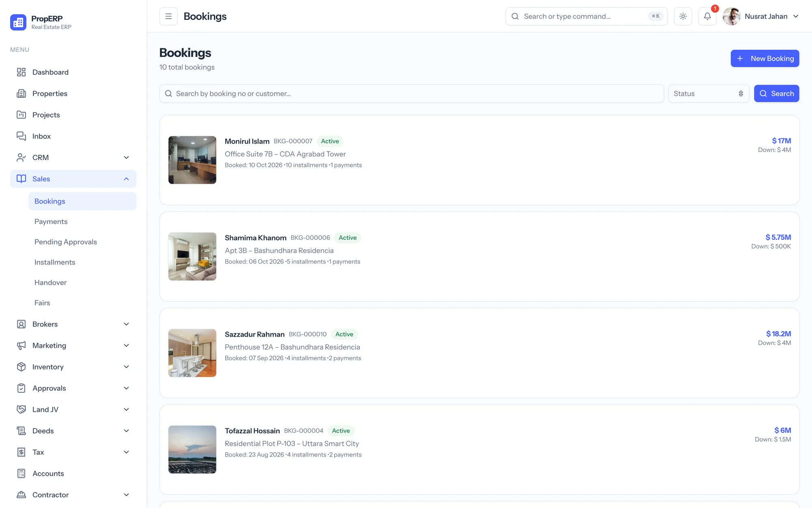The width and height of the screenshot is (812, 508).
Task: Open Shamima Khanom booking entry
Action: coord(479,256)
